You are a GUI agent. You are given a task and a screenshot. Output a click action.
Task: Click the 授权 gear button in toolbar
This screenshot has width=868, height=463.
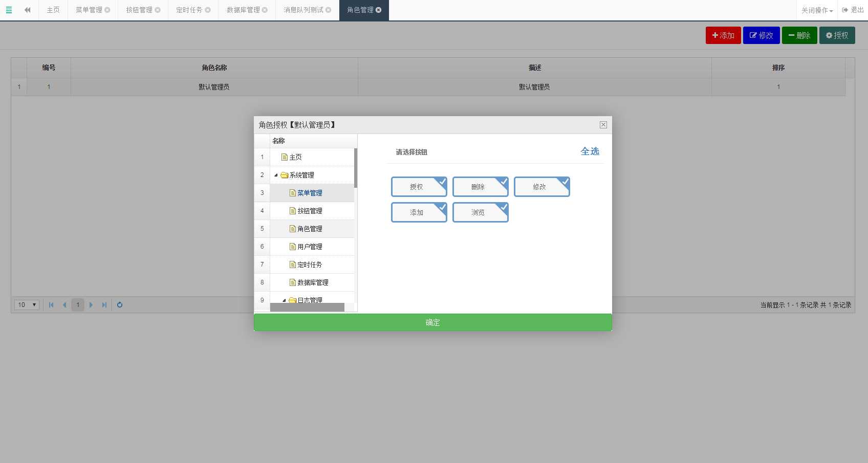tap(837, 35)
